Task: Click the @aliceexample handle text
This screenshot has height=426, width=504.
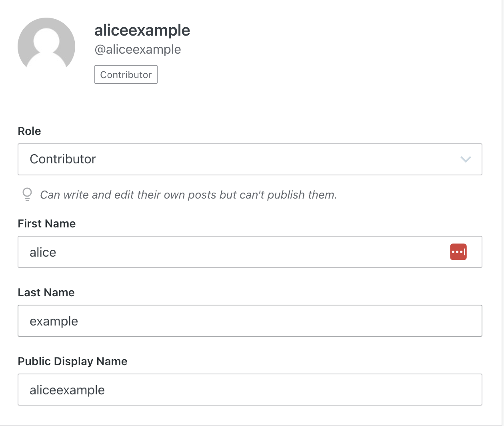Action: [x=138, y=50]
